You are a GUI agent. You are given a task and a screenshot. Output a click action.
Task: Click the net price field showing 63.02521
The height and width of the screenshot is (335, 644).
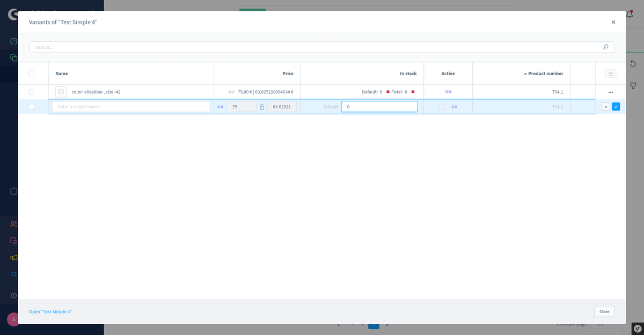tap(282, 107)
